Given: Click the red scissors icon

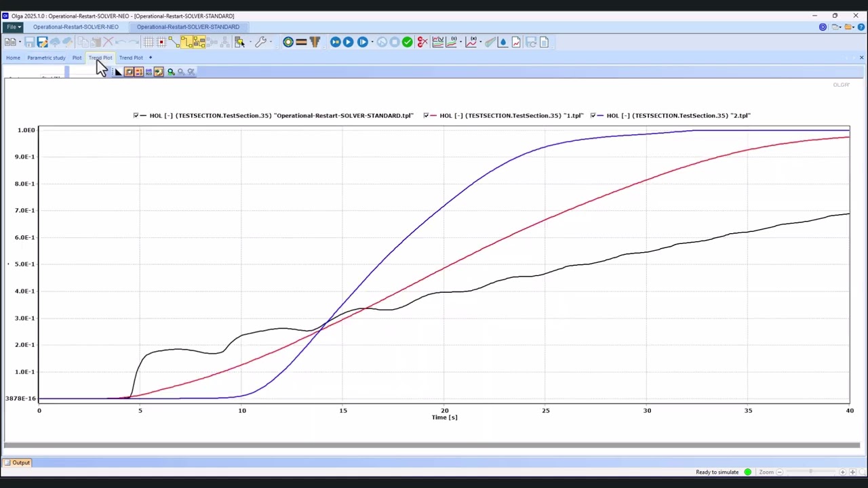Looking at the screenshot, I should 422,42.
